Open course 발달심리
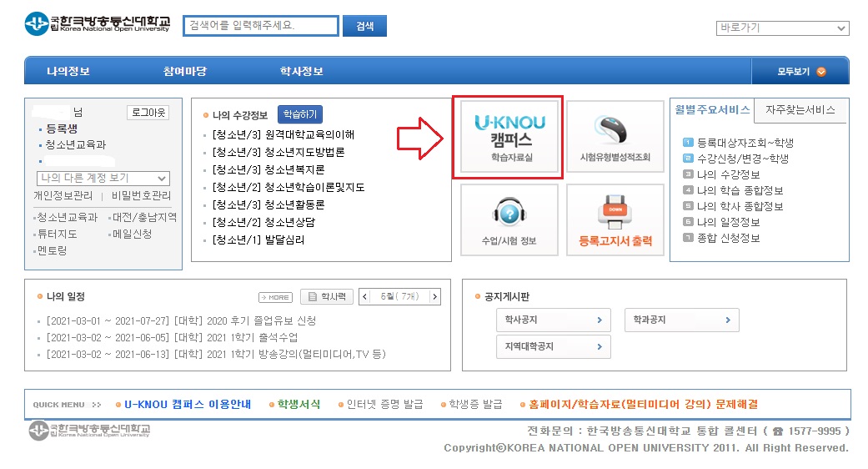Image resolution: width=868 pixels, height=469 pixels. coord(258,240)
